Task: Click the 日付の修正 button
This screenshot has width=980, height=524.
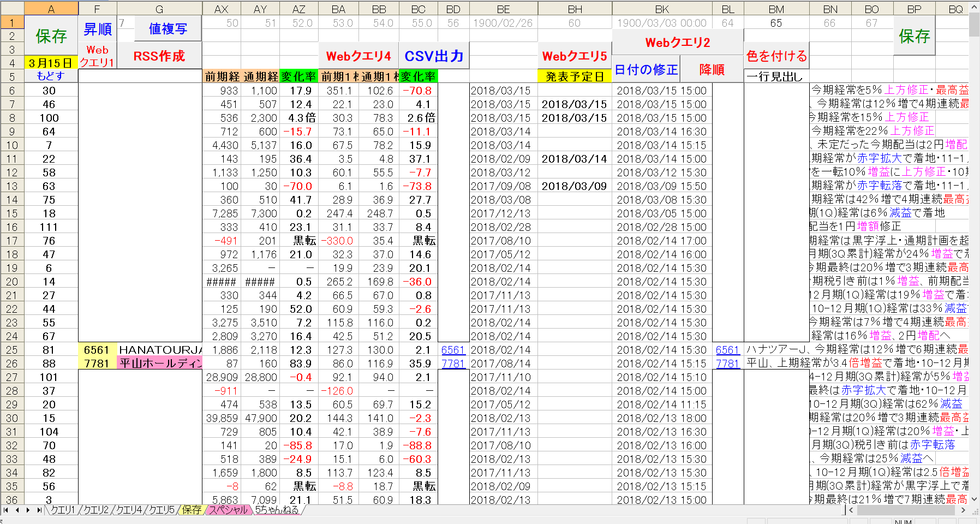Action: point(646,70)
